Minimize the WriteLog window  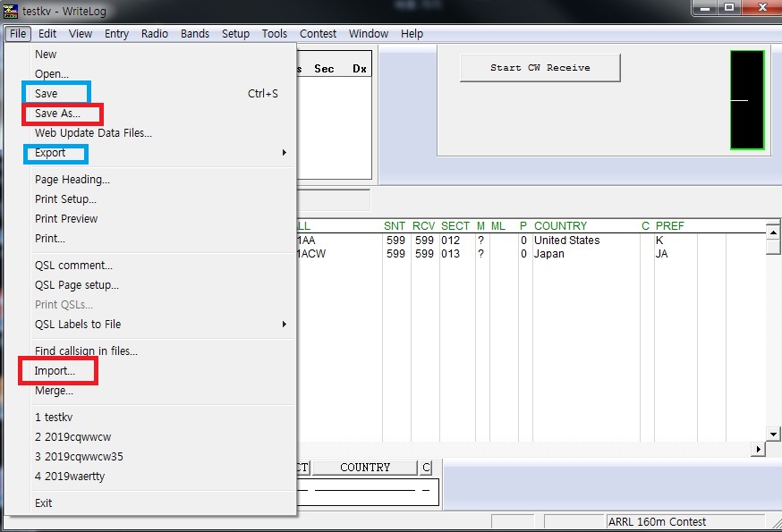[705, 7]
